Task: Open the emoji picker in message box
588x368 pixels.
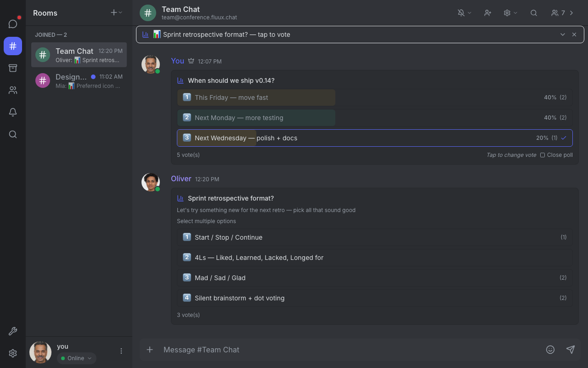Action: [550, 350]
